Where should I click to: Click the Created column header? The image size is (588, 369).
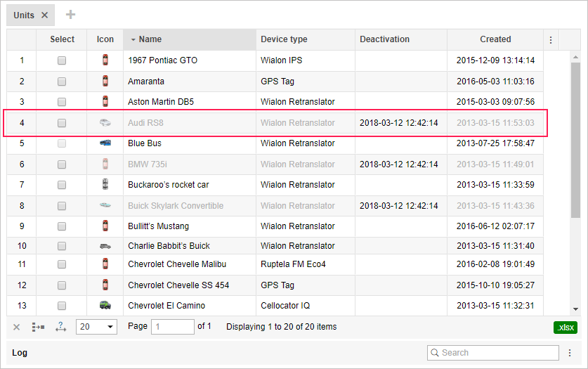point(495,39)
